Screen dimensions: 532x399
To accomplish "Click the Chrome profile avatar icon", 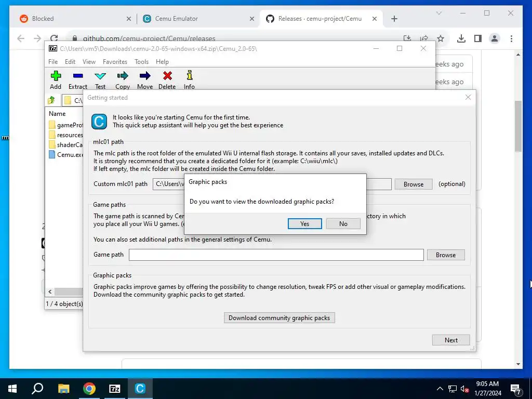I will [x=495, y=38].
